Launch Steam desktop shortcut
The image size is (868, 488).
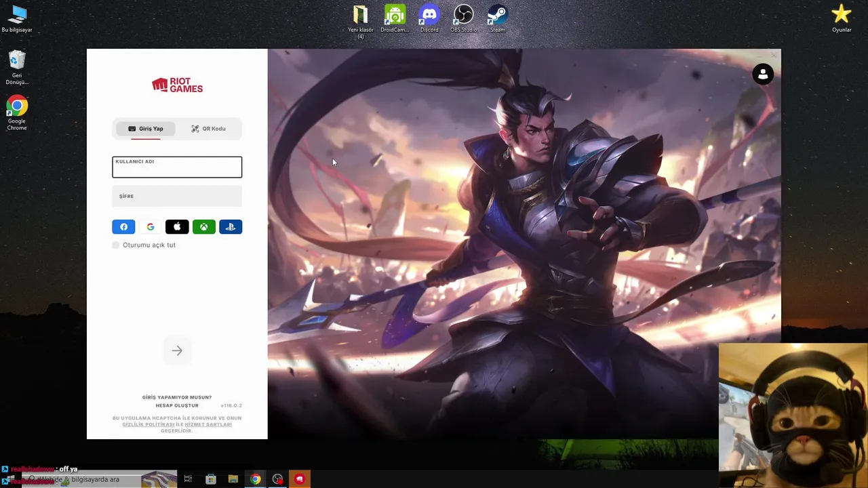(x=498, y=19)
